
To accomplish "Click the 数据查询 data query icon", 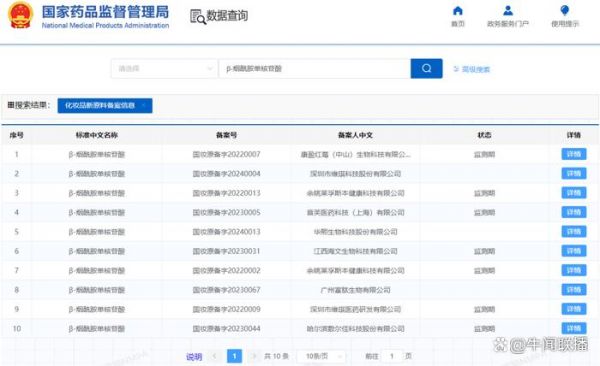I will tap(198, 16).
